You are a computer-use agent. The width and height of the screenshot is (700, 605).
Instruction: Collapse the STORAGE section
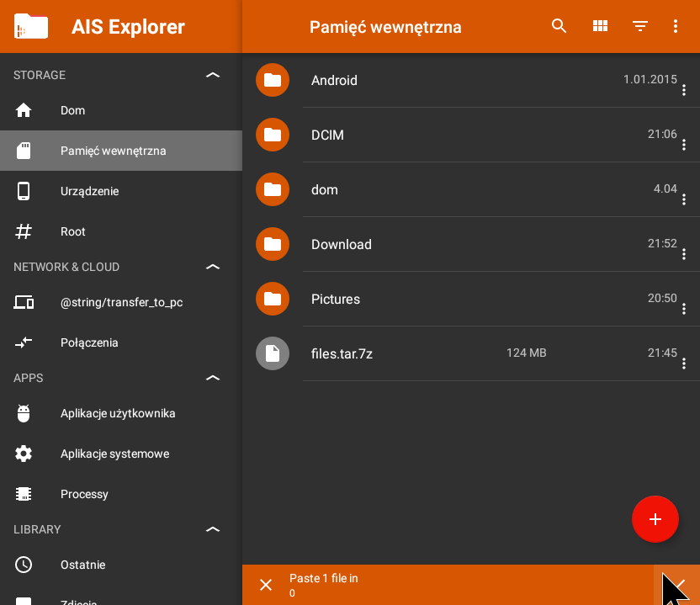(x=213, y=74)
